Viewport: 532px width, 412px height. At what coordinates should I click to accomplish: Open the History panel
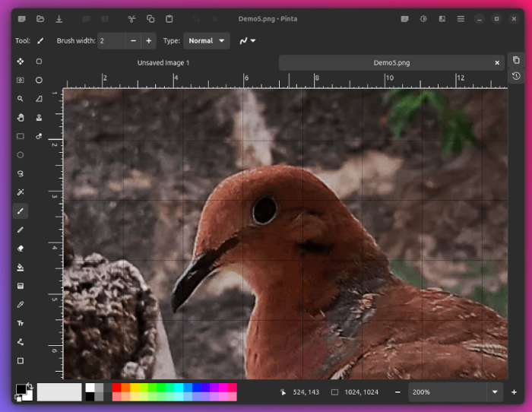click(516, 76)
